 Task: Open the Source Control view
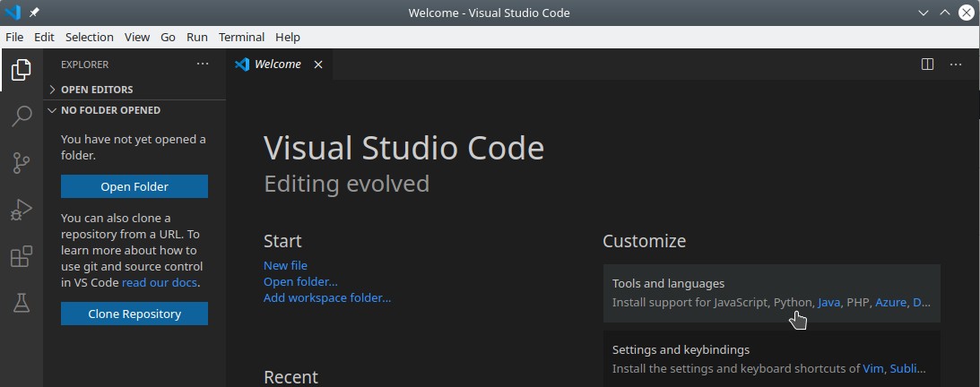point(22,164)
